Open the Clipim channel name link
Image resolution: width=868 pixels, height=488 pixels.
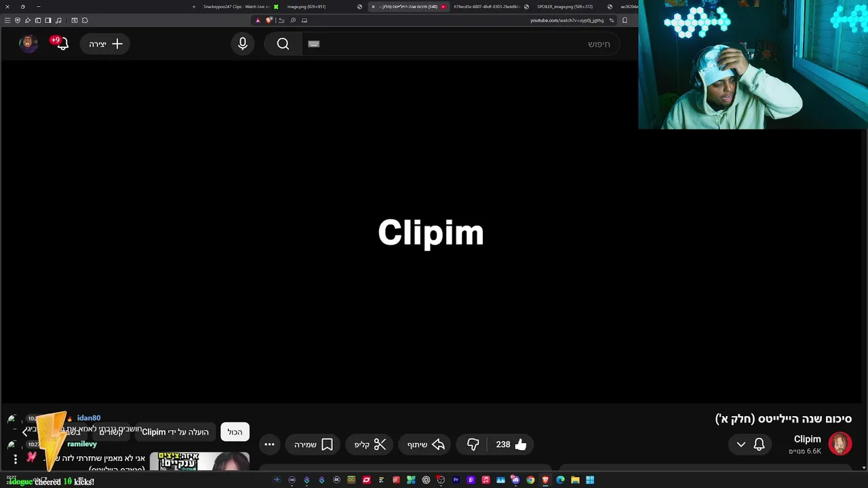[x=807, y=439]
